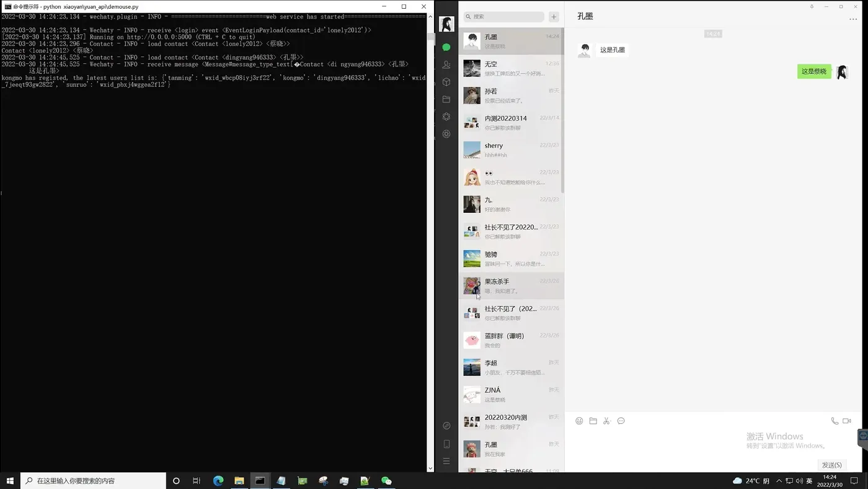868x489 pixels.
Task: Open the clock and calendar showing 14:24
Action: 830,481
